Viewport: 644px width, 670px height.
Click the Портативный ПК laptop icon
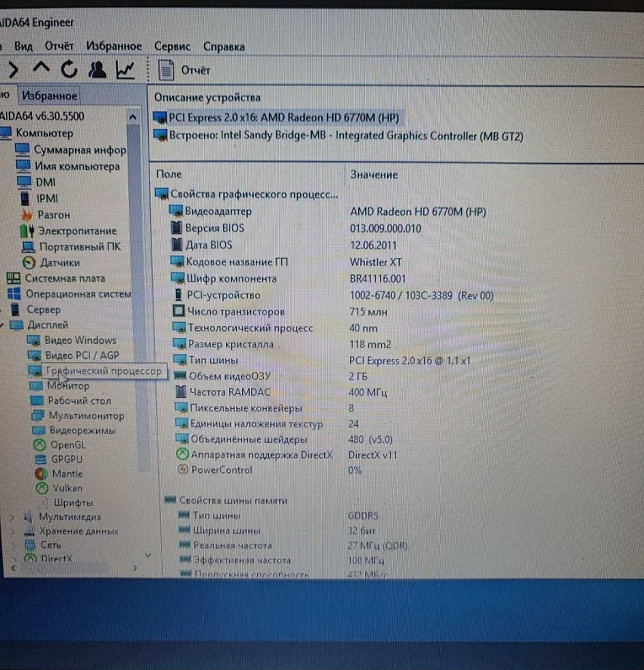(x=28, y=247)
